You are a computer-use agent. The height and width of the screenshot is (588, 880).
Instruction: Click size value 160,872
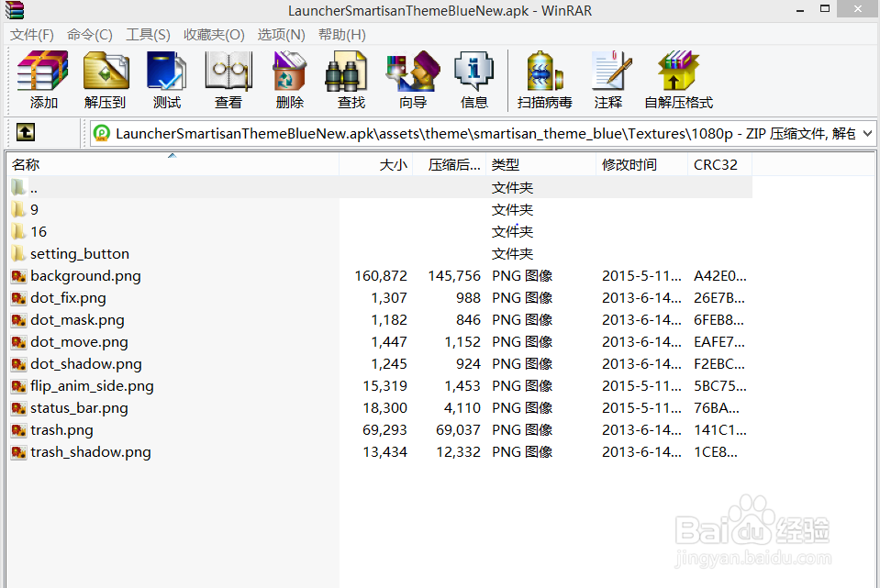381,275
